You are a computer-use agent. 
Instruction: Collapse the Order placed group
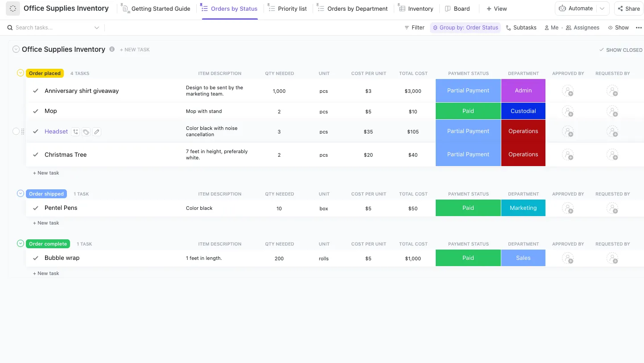(x=20, y=73)
